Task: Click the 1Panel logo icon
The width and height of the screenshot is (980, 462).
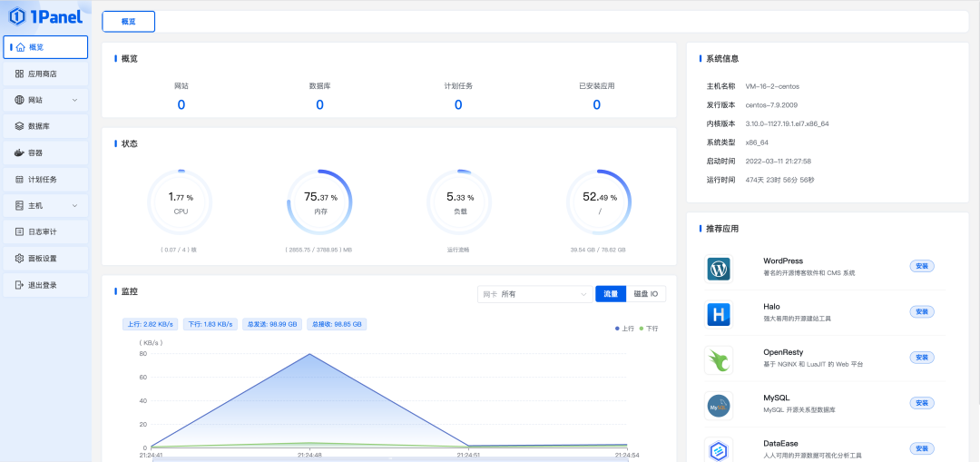Action: tap(17, 17)
